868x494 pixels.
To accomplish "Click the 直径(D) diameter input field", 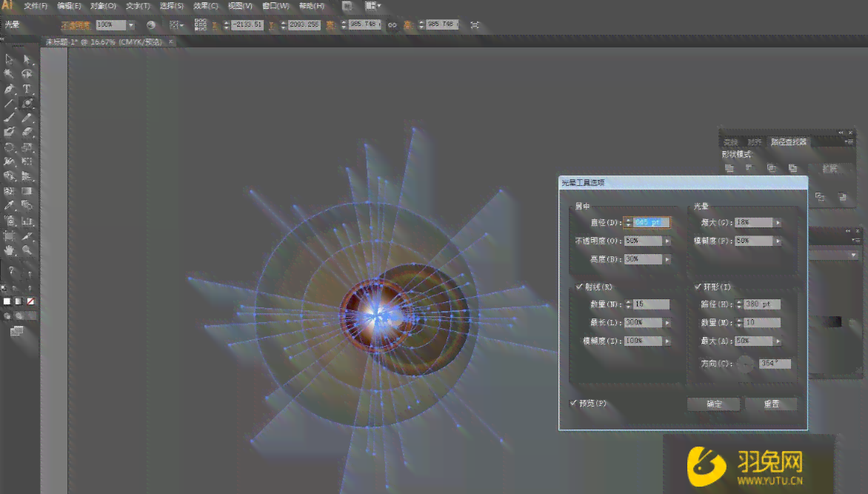I will (651, 222).
